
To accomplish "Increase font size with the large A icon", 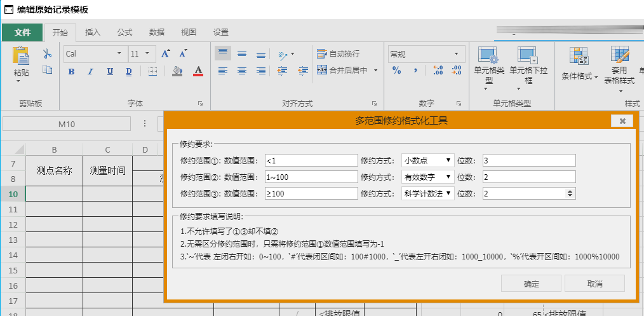I will coord(166,53).
